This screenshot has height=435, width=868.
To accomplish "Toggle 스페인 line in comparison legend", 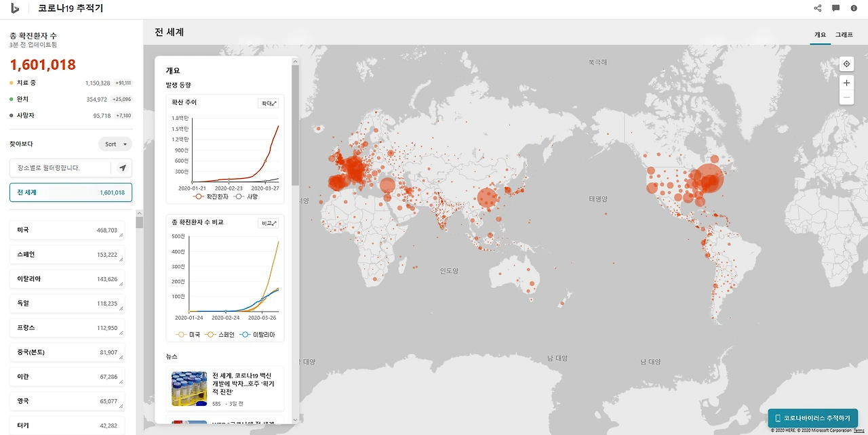I will coord(220,335).
